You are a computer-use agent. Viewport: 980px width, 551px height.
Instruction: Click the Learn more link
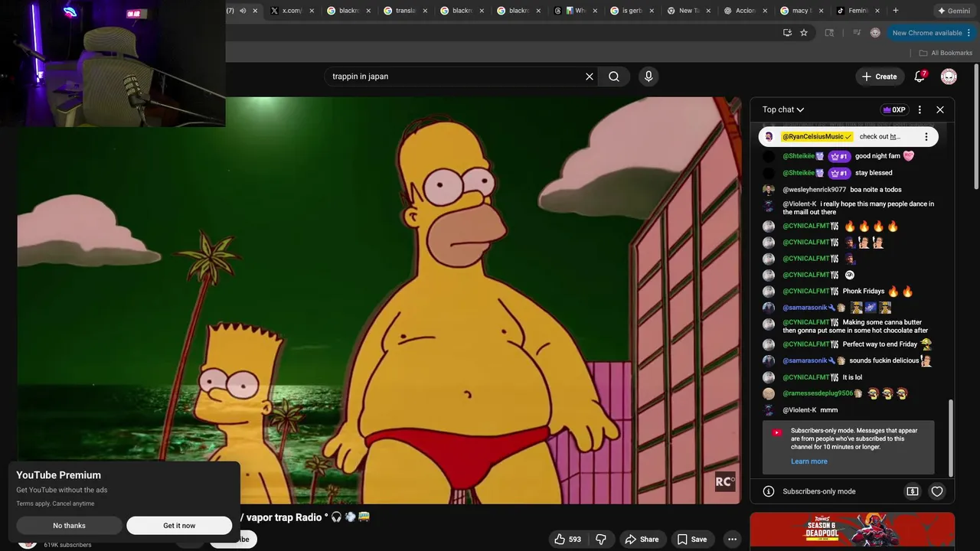(809, 461)
